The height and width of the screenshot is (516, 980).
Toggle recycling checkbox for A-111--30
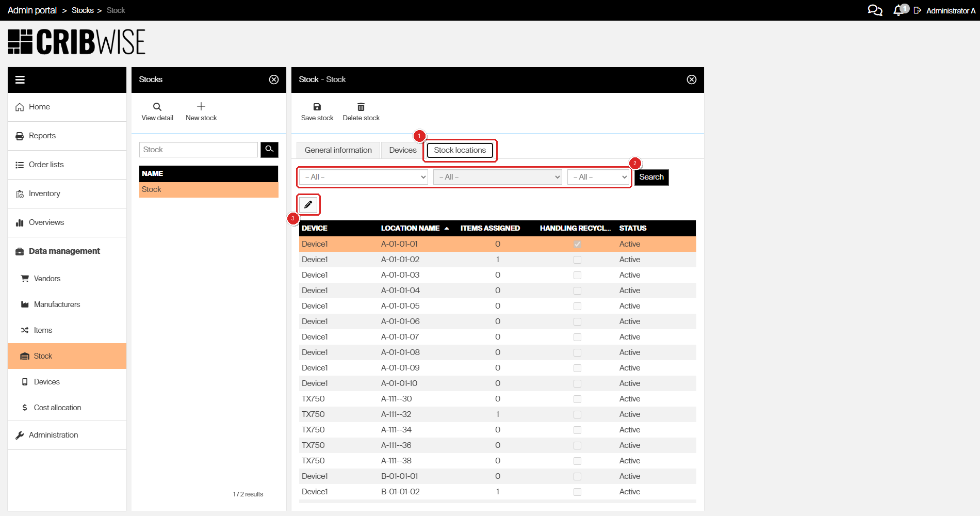point(577,399)
